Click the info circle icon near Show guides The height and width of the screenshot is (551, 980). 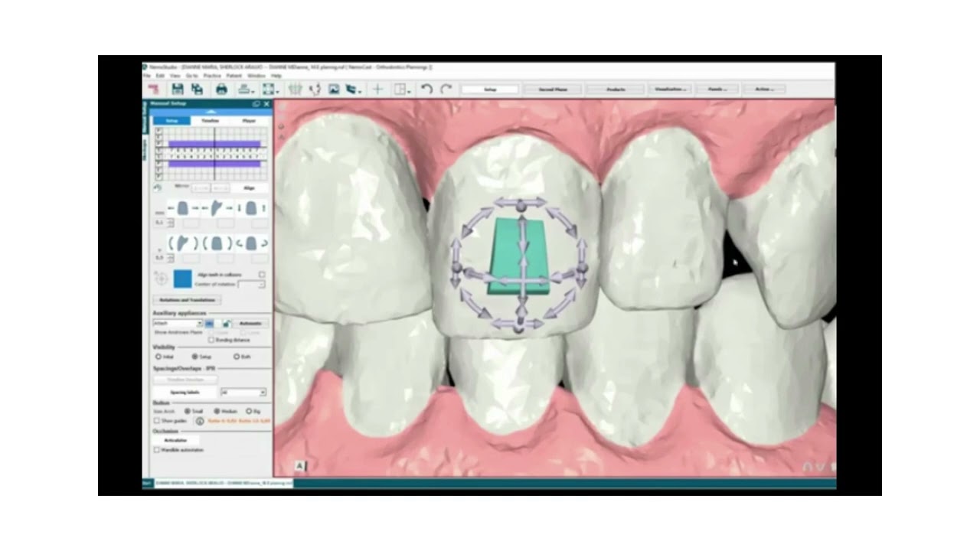[x=200, y=421]
